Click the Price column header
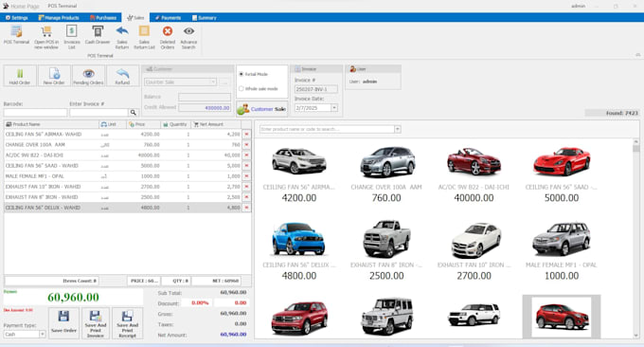Viewport: 644px width, 347px height. click(x=143, y=124)
